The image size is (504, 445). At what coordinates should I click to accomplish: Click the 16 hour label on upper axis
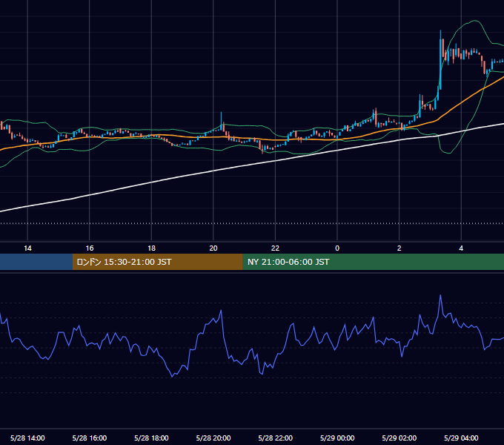tap(90, 248)
